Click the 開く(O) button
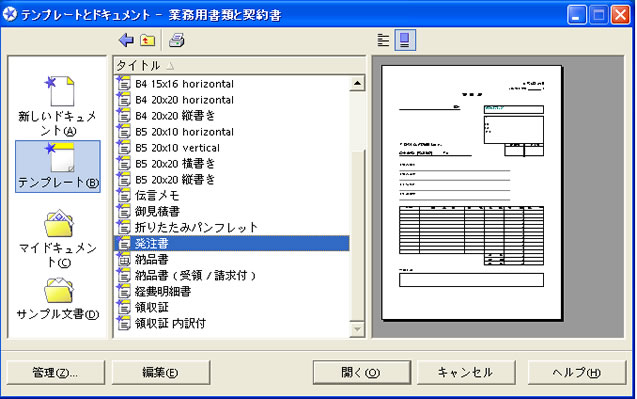This screenshot has height=399, width=637. tap(362, 372)
